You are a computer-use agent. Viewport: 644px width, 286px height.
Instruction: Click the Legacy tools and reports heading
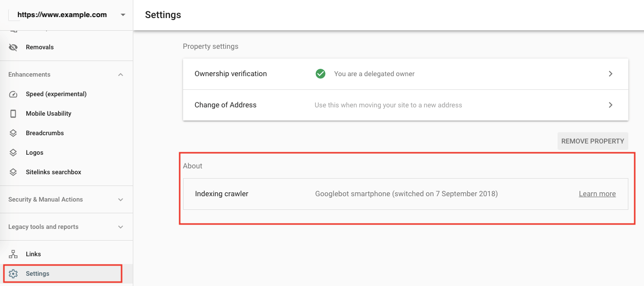point(43,227)
